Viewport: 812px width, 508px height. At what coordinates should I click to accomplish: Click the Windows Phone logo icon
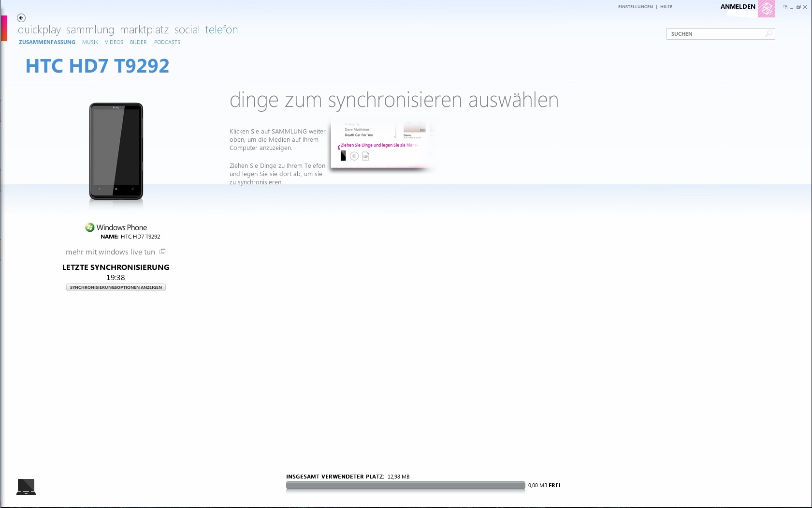[90, 227]
